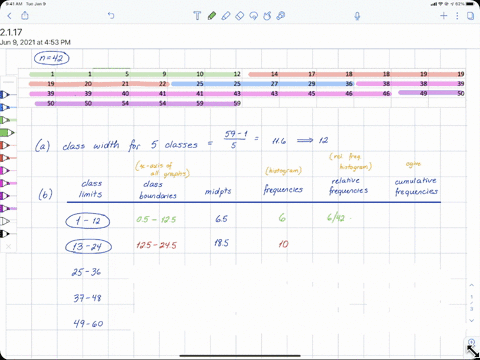
Task: Choose the thin purple pen preset
Action: pyautogui.click(x=6, y=196)
